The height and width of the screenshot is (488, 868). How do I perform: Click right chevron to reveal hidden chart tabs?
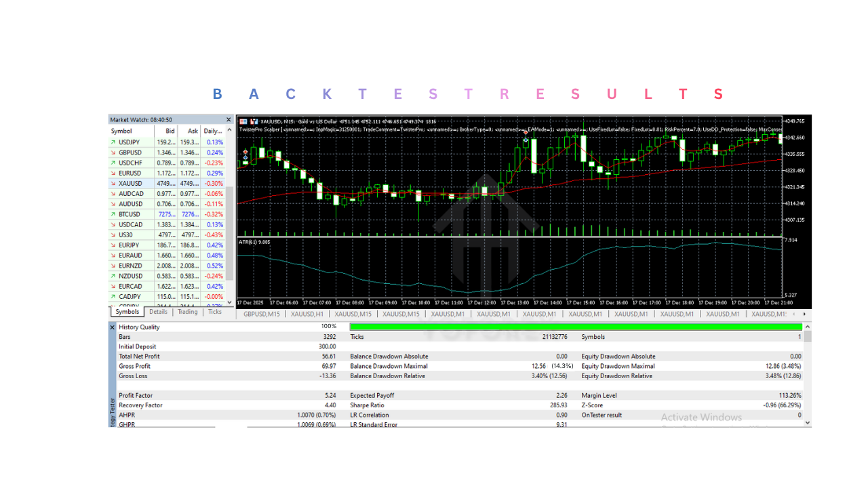tap(804, 314)
